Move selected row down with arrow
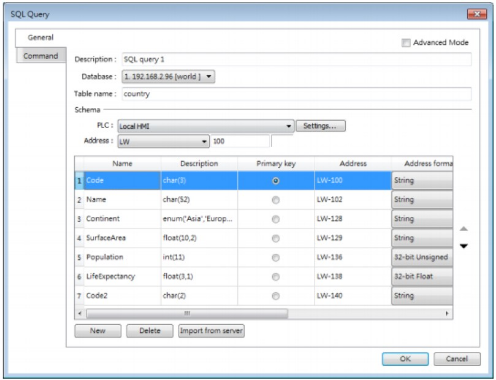This screenshot has width=496, height=380. 464,246
